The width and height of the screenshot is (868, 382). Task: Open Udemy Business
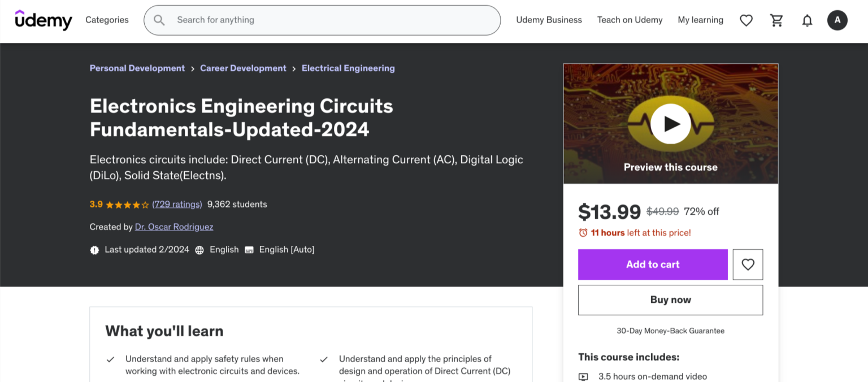tap(549, 20)
